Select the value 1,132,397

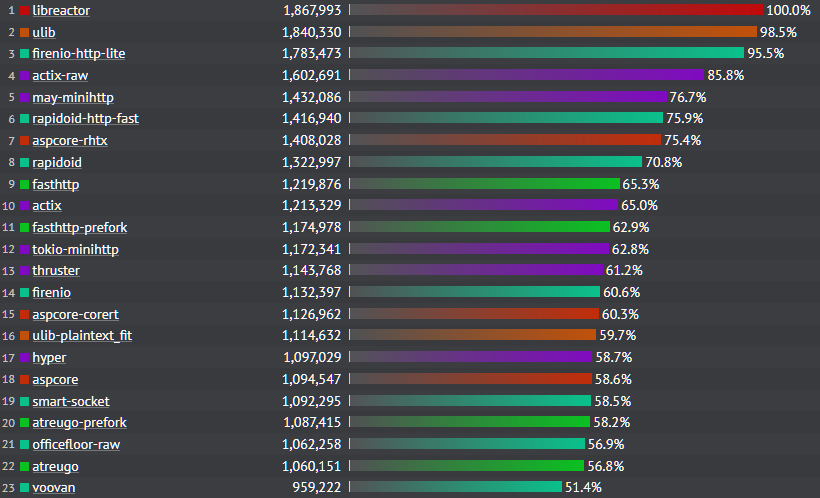[312, 293]
